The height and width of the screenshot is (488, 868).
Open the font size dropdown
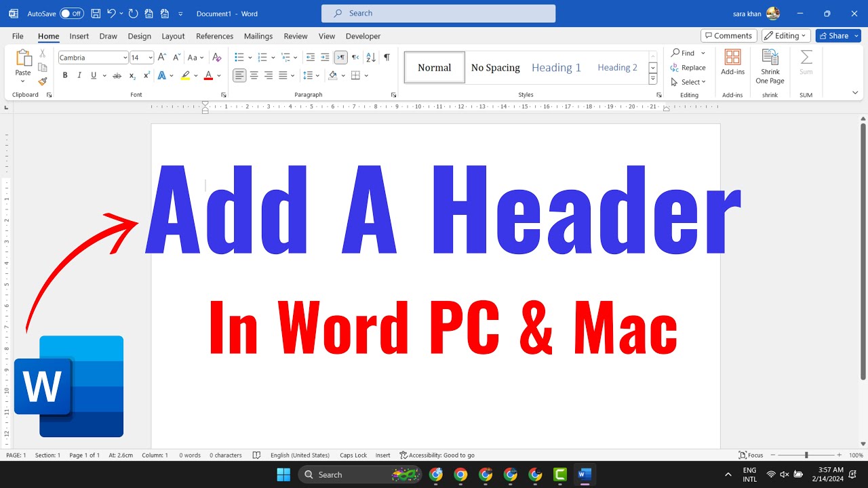(151, 58)
